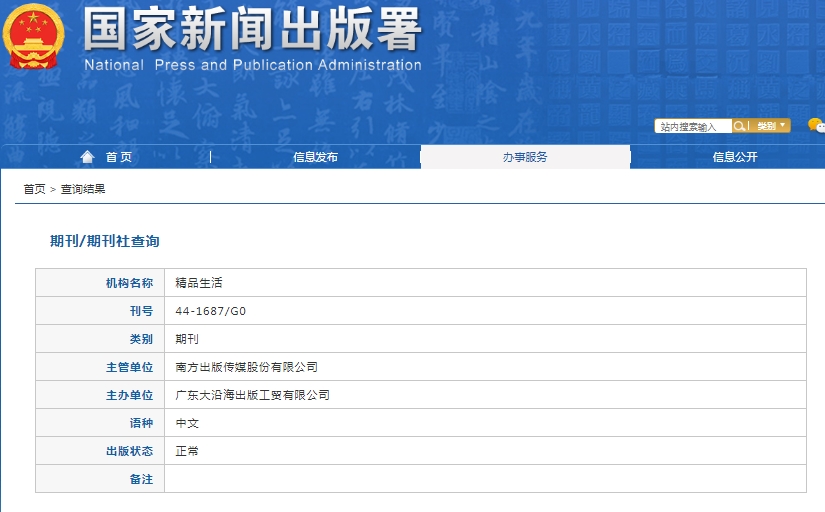Viewport: 825px width, 512px height.
Task: Click the 期刊/期刊社查询 section heading
Action: (105, 241)
